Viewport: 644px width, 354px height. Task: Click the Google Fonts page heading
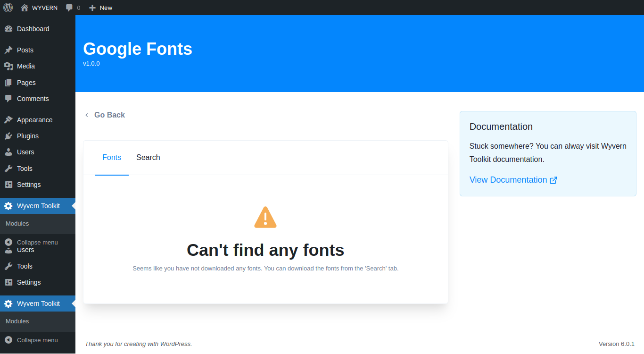(138, 49)
